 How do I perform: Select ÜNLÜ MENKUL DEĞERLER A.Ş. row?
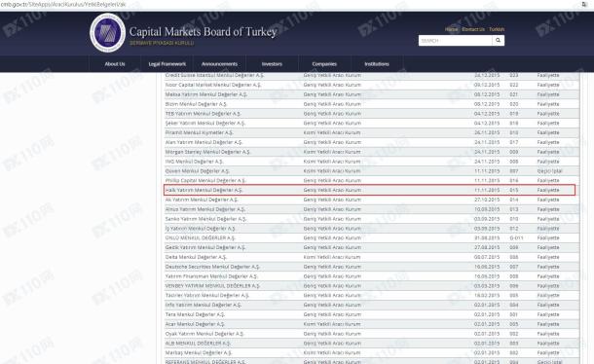[372, 237]
